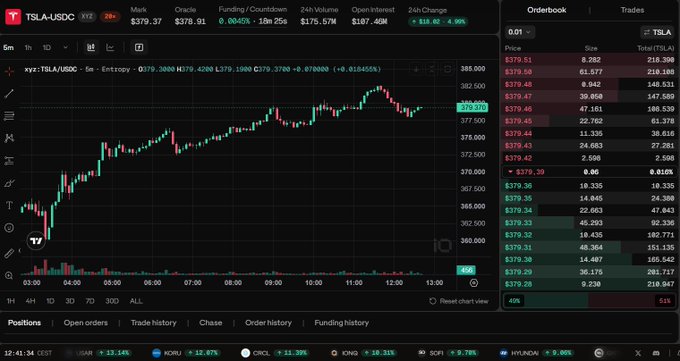Click the reset chart view icon
Image resolution: width=680 pixels, height=361 pixels.
[x=432, y=301]
